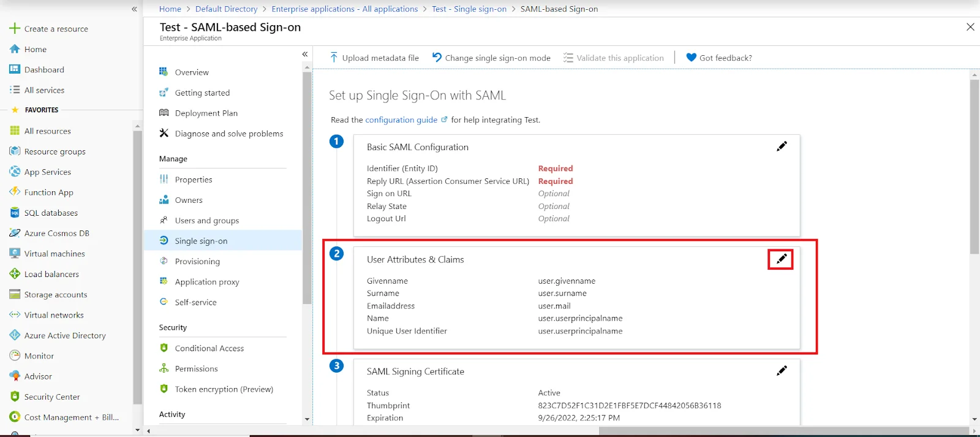Open the Cost Management + Billing icon
The height and width of the screenshot is (437, 980).
coord(15,417)
